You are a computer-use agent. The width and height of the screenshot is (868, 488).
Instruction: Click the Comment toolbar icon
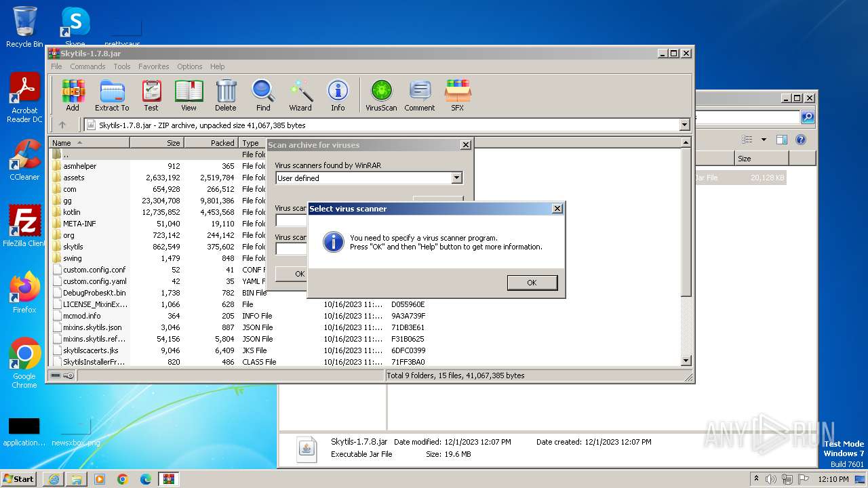(420, 95)
